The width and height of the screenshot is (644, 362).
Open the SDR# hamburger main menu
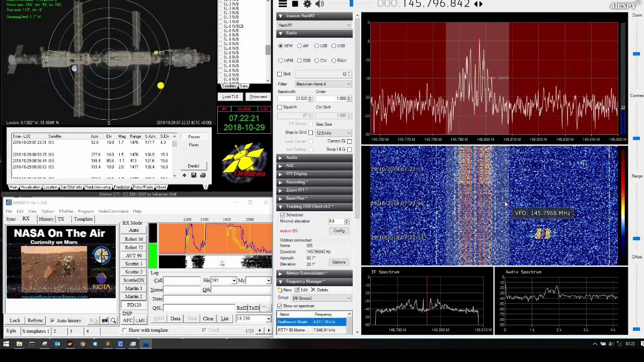click(x=283, y=4)
